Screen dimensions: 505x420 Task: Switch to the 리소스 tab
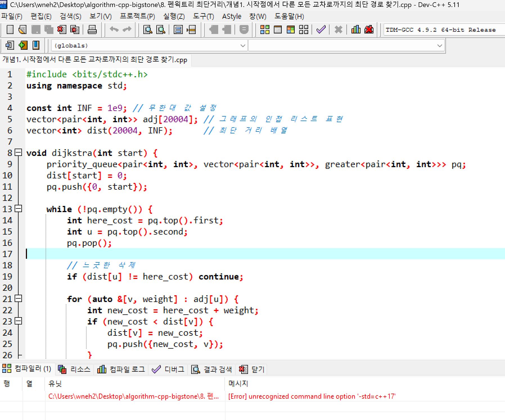(x=74, y=369)
